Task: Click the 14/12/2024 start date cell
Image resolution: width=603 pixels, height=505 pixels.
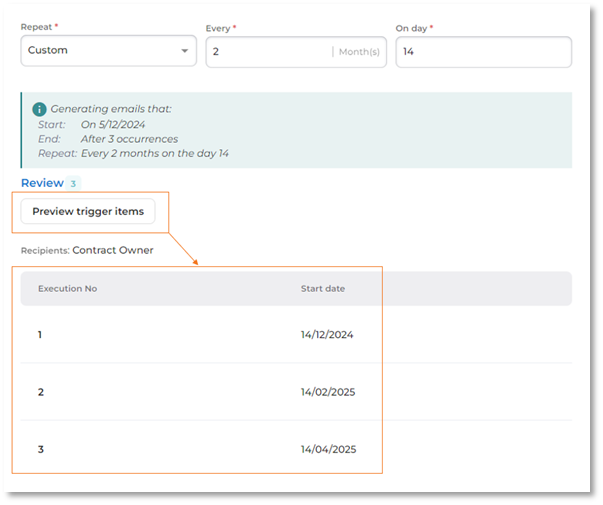Action: pyautogui.click(x=327, y=335)
